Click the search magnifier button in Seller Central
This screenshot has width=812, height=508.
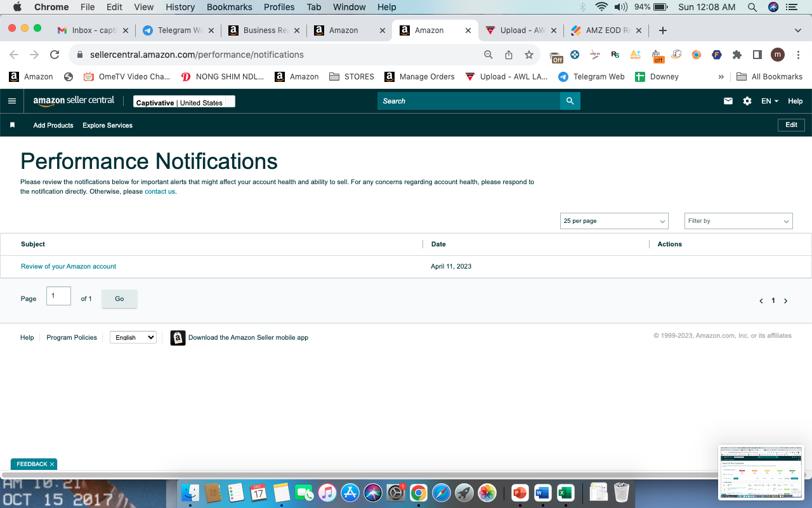coord(570,101)
